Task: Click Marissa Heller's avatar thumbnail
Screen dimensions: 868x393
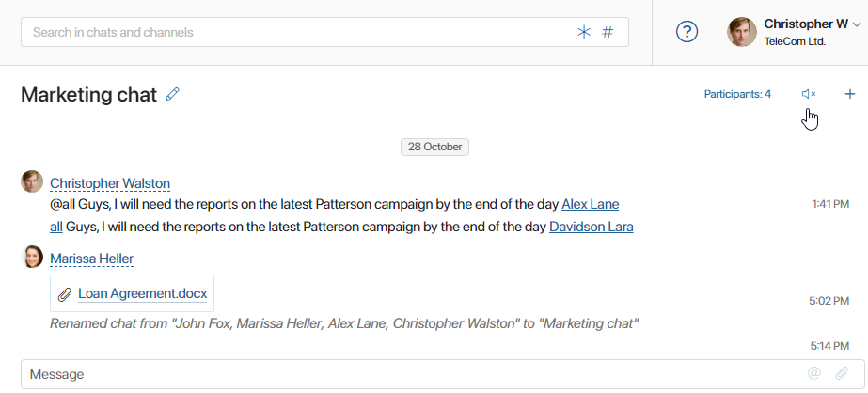Action: [32, 257]
